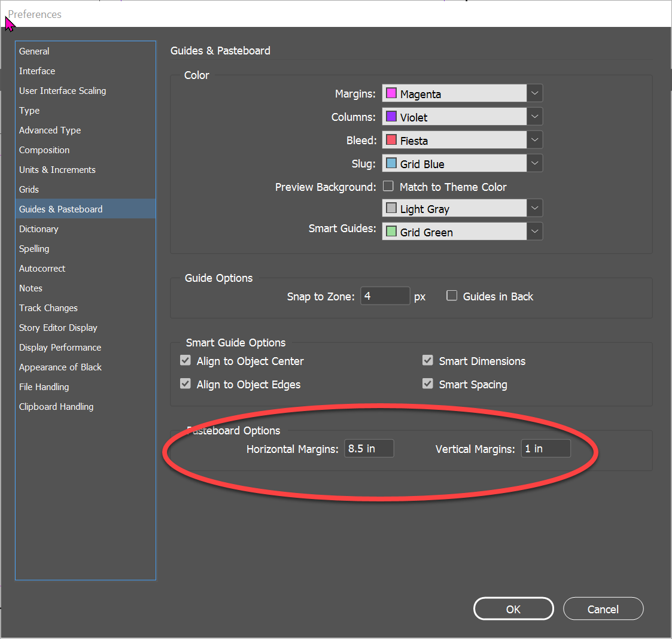Disable Align to Object Center
Viewport: 672px width, 639px height.
[x=186, y=360]
